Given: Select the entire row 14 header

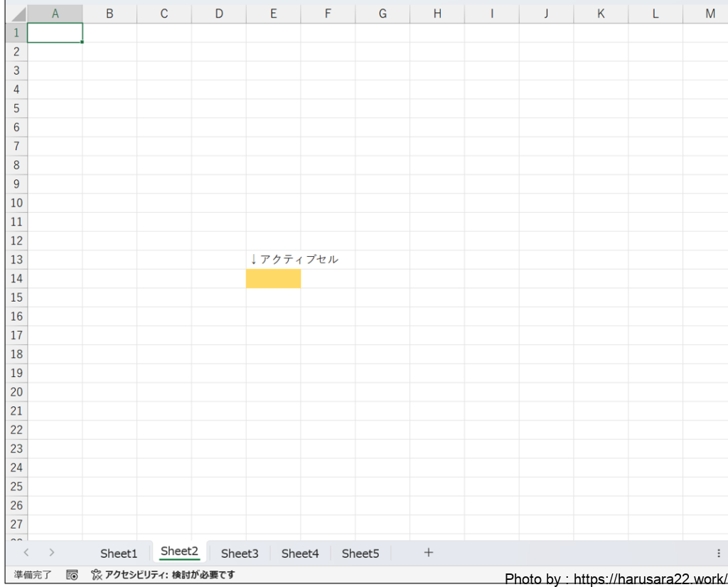Looking at the screenshot, I should [x=16, y=279].
